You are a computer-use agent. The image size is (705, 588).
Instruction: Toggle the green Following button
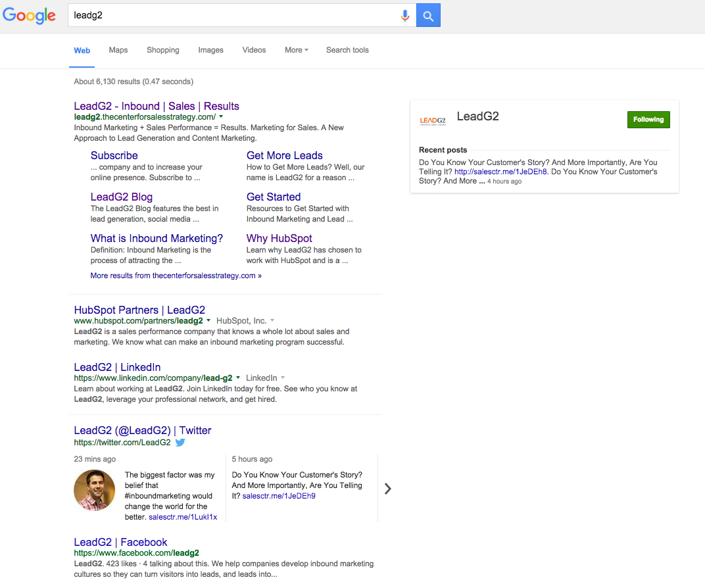click(x=648, y=120)
